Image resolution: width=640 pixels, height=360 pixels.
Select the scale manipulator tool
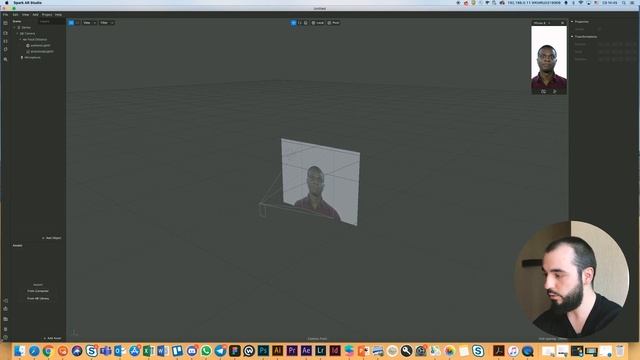click(x=306, y=23)
